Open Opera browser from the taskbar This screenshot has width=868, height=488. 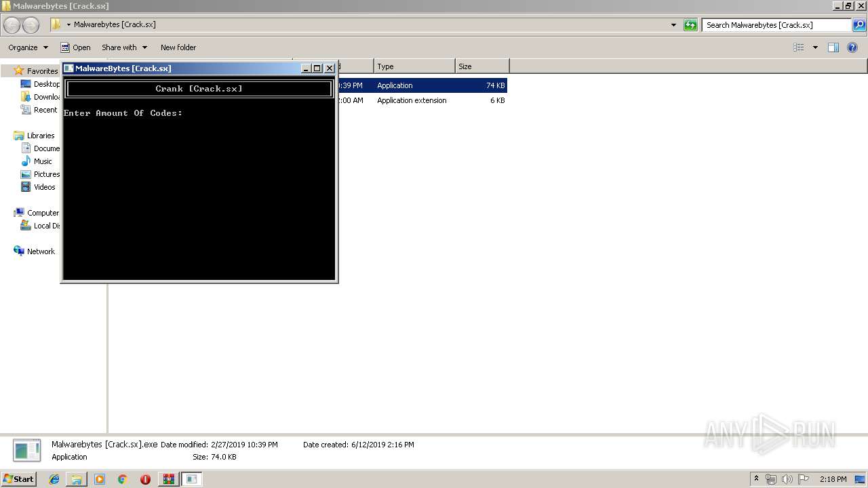coord(145,479)
